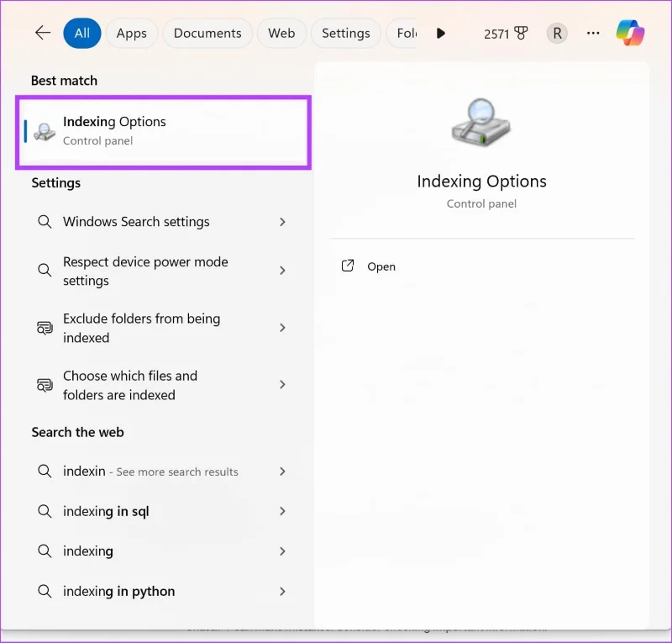Viewport: 672px width, 643px height.
Task: Open Windows Search settings result
Action: click(x=163, y=222)
